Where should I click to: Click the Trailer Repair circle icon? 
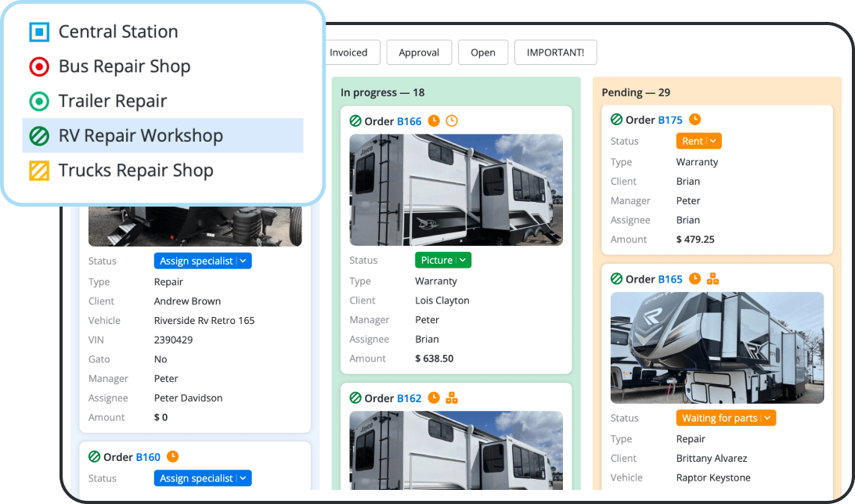click(38, 101)
